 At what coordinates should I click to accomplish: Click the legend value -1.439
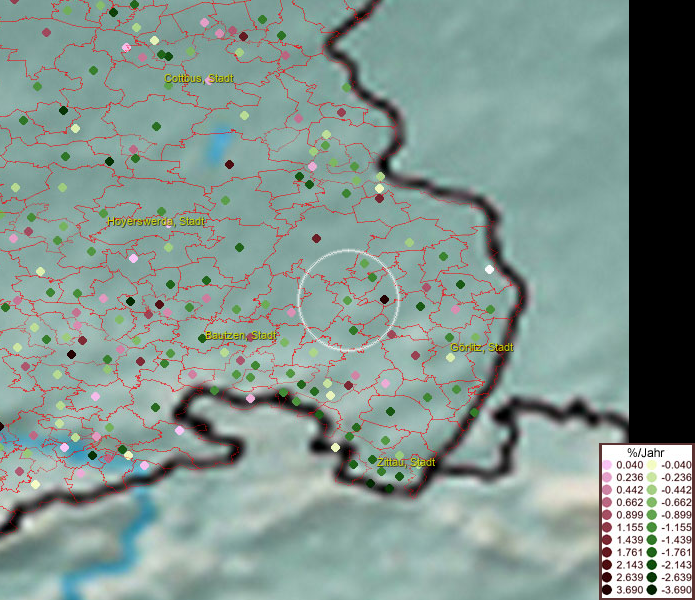pos(676,540)
